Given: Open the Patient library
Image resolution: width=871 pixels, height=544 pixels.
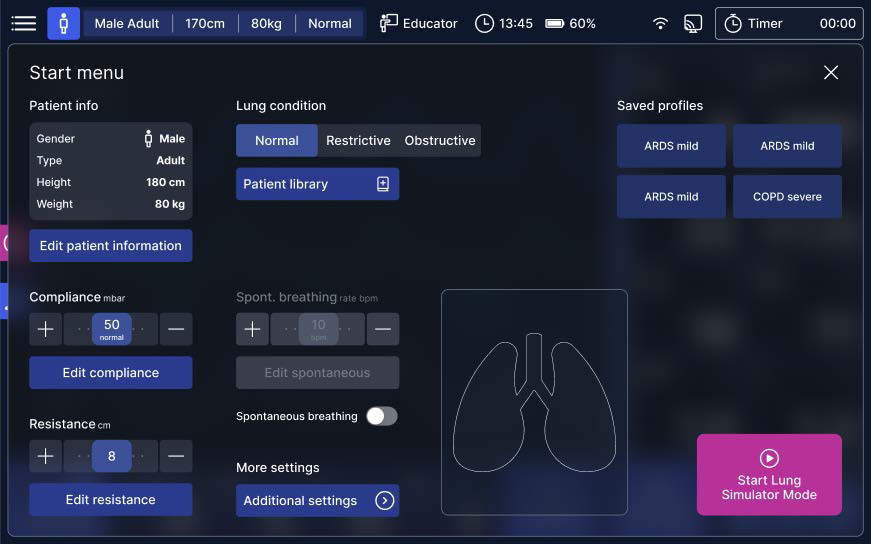Looking at the screenshot, I should click(x=317, y=184).
